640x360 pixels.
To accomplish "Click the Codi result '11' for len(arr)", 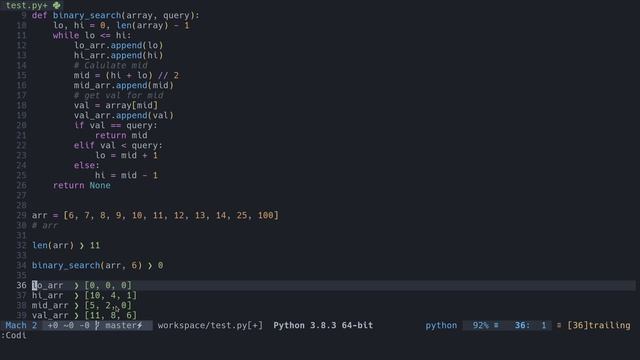I will tap(95, 245).
